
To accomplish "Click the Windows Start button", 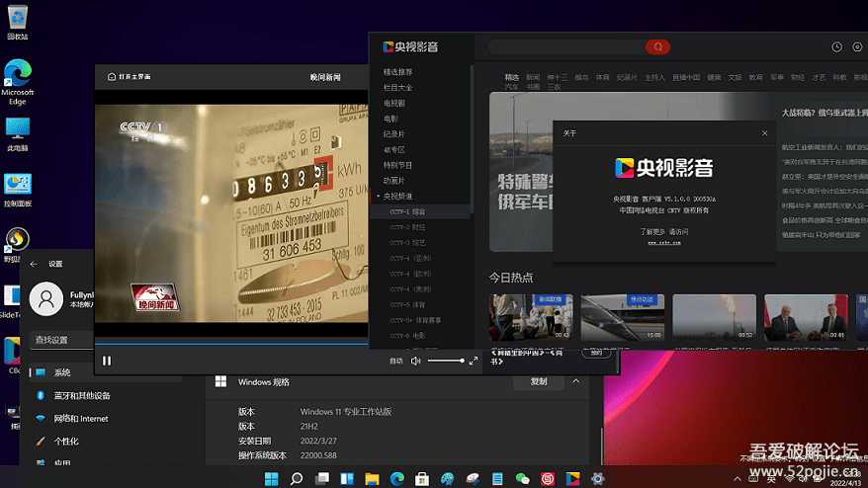I will coord(271,478).
